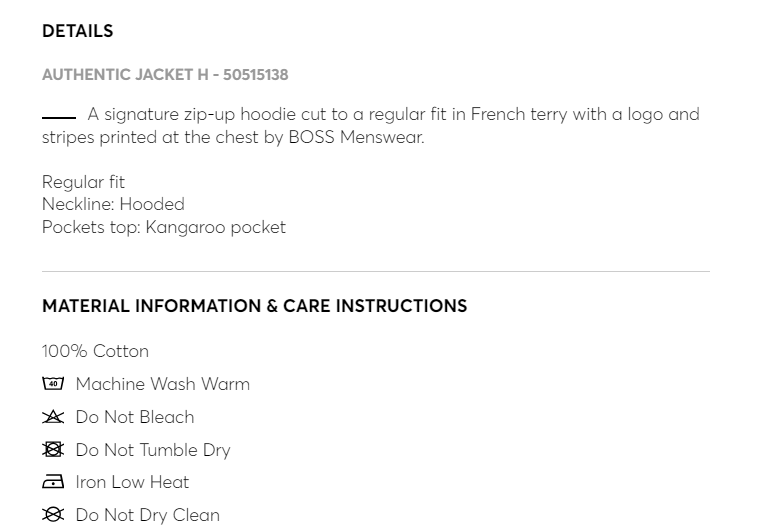Viewport: 762px width, 531px height.
Task: Click the iron low heat icon
Action: (53, 482)
